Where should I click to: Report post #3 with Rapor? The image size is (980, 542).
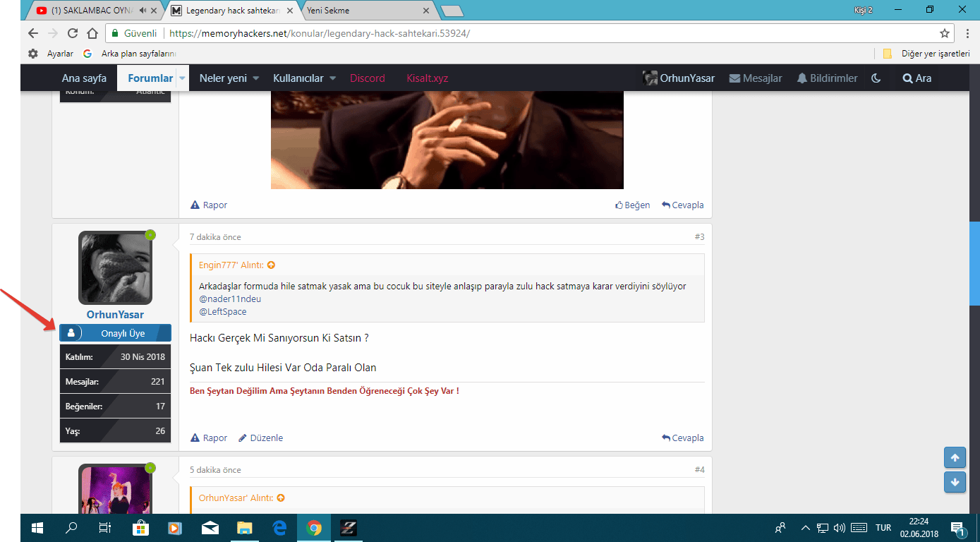(x=209, y=438)
